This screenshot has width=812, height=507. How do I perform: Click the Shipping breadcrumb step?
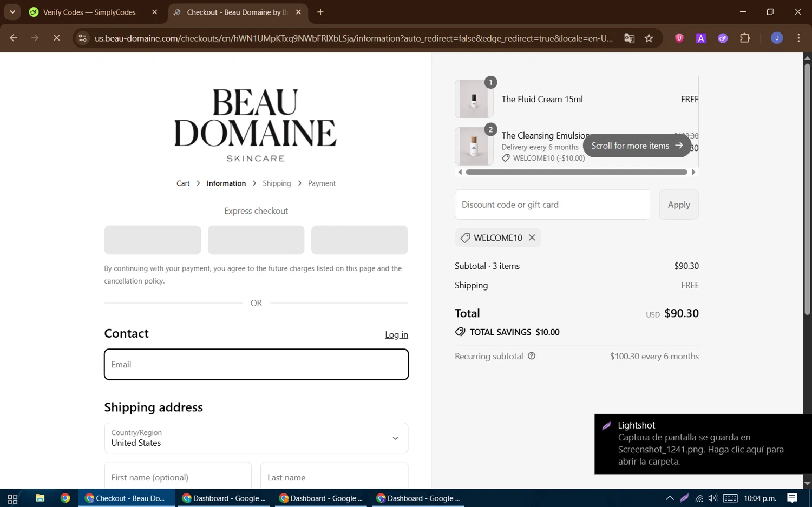pos(277,183)
